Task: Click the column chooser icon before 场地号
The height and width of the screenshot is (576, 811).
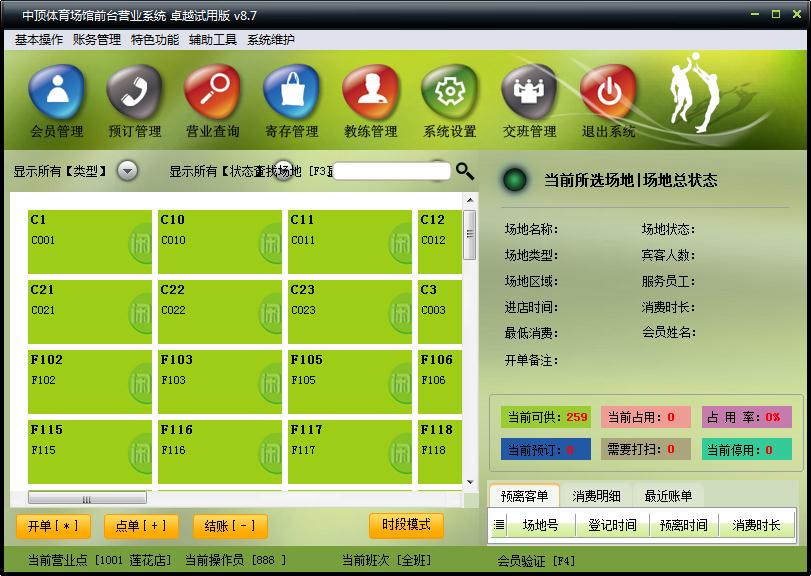Action: pos(499,525)
